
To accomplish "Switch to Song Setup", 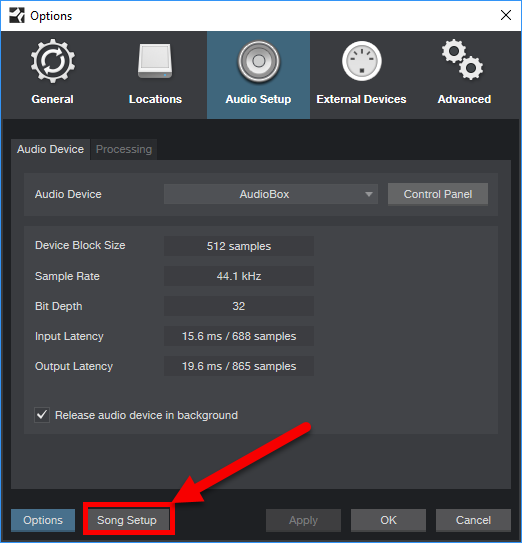I will [x=128, y=520].
